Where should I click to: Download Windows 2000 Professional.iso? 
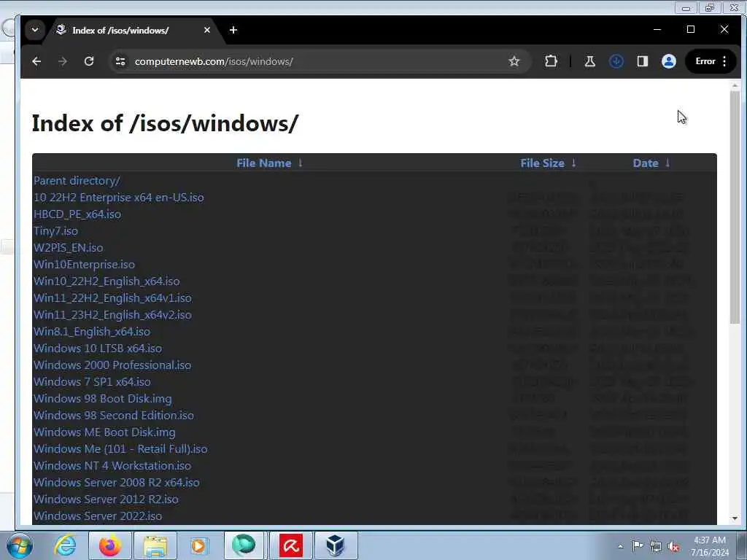[x=112, y=365]
